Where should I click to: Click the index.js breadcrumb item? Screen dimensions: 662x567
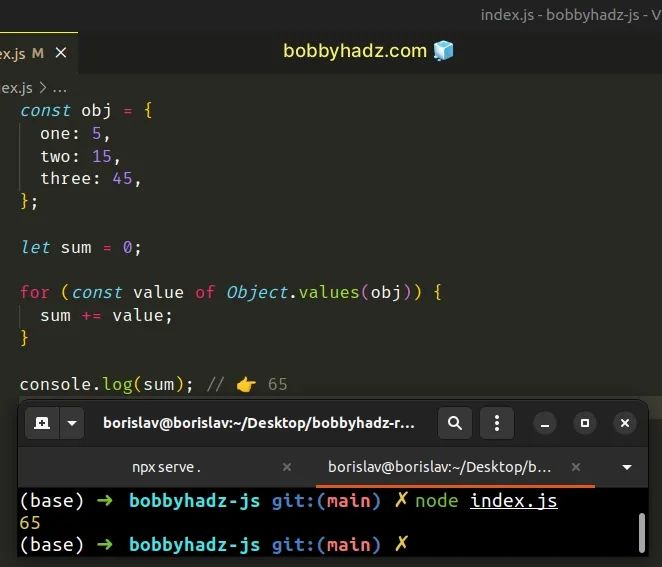[16, 88]
